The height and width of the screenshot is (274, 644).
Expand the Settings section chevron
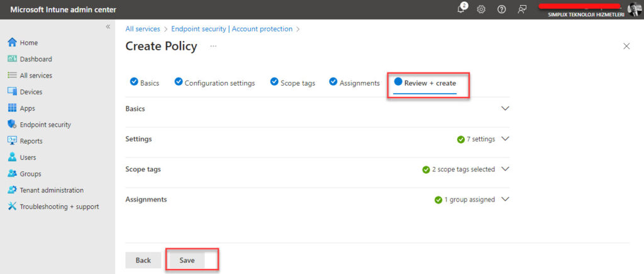click(505, 139)
